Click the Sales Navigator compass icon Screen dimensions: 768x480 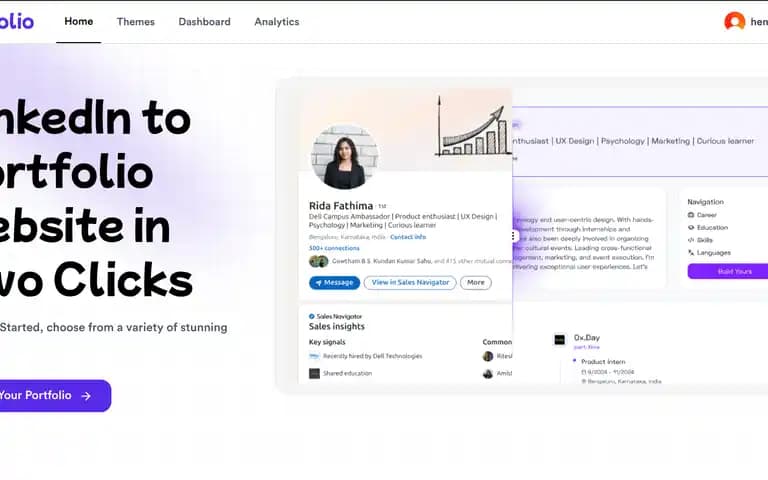312,316
